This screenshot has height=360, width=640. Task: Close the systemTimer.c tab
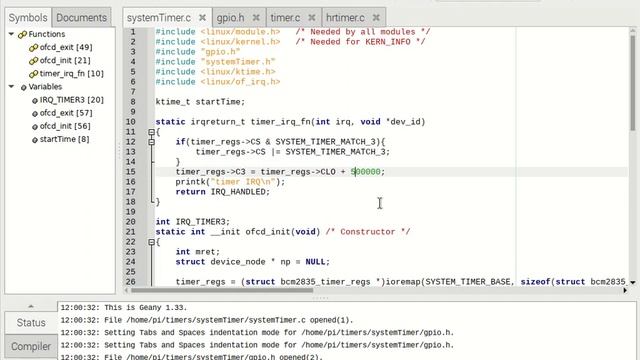[202, 18]
